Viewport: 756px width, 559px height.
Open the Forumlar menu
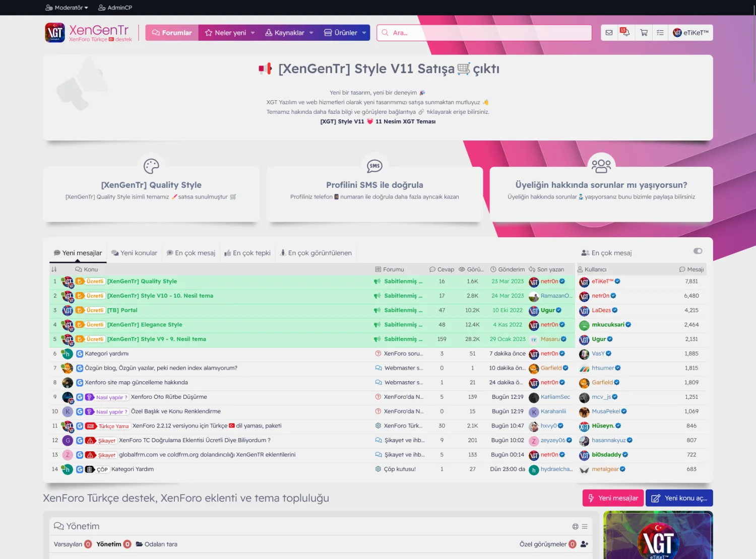click(x=172, y=33)
